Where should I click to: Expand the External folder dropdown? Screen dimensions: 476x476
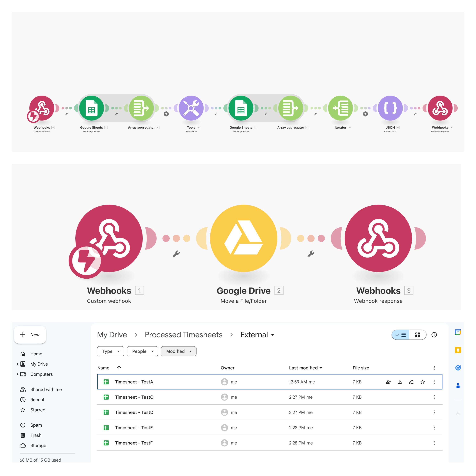(272, 335)
